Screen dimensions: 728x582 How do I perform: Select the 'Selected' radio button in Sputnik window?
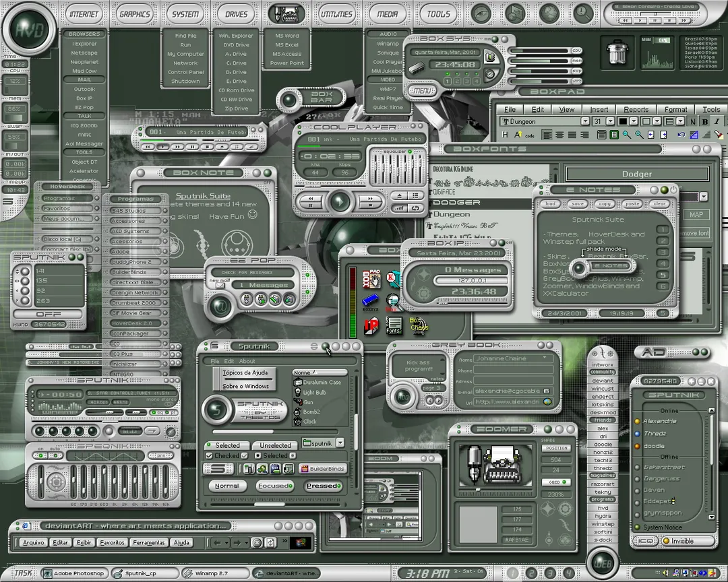pyautogui.click(x=258, y=456)
